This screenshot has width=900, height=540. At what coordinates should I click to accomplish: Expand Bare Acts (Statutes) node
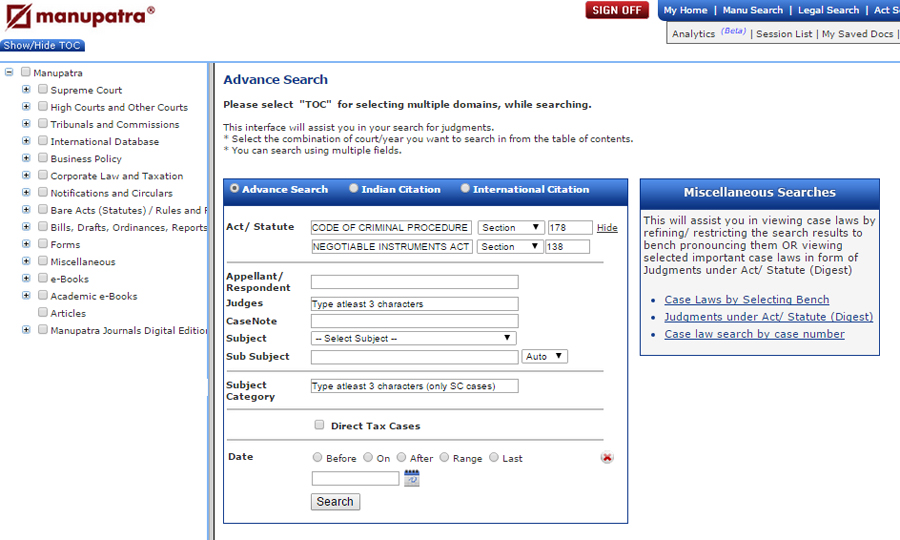coord(26,209)
